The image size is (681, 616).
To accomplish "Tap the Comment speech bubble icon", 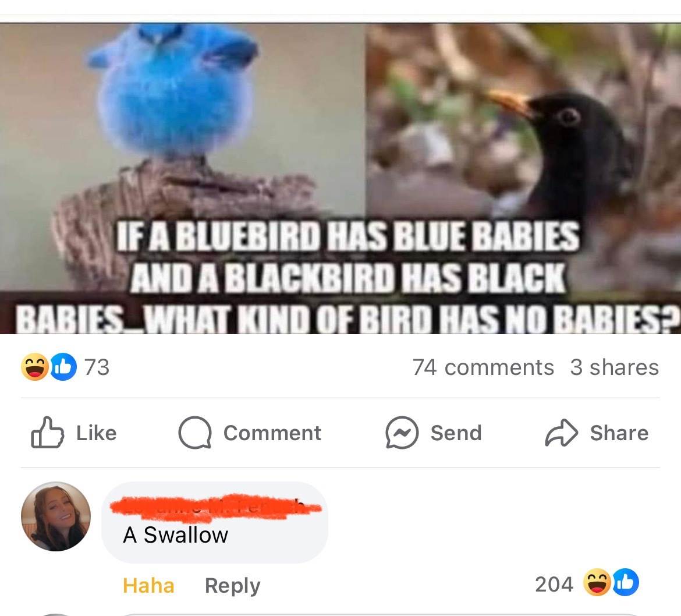I will 195,433.
